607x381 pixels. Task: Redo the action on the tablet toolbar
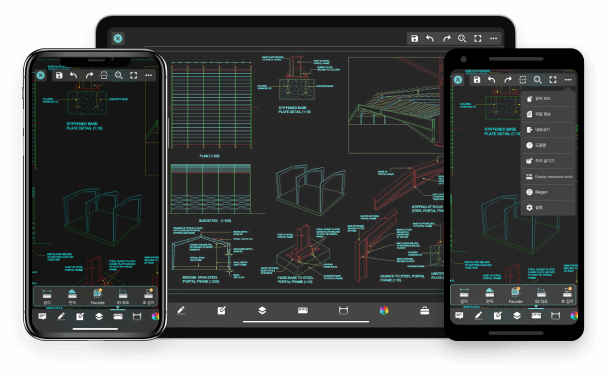click(x=446, y=38)
